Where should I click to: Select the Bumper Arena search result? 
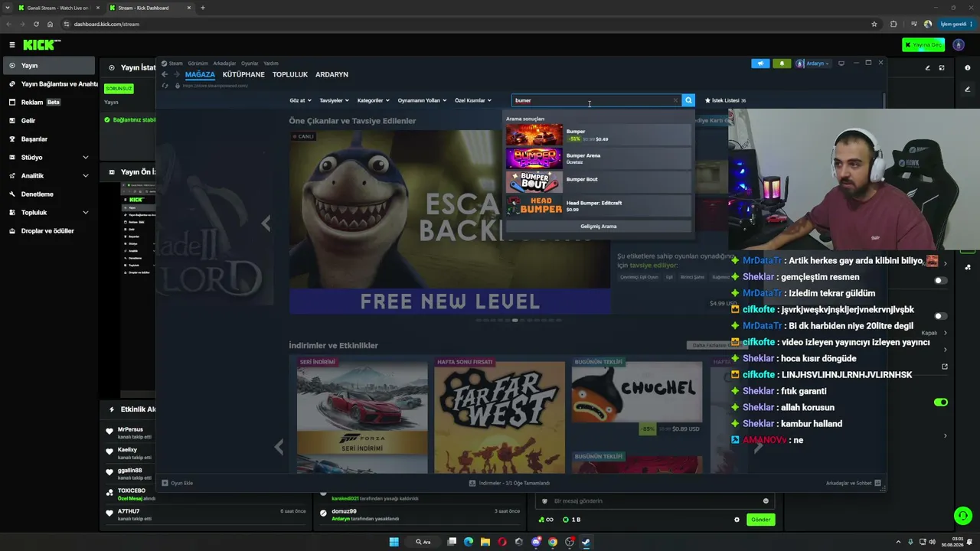point(598,158)
